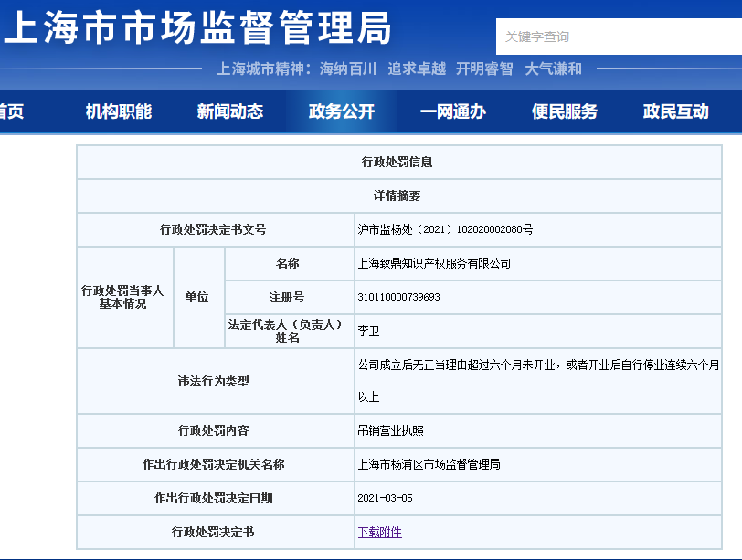Open the 机构职能 navigation menu
The height and width of the screenshot is (560, 742).
click(x=119, y=111)
